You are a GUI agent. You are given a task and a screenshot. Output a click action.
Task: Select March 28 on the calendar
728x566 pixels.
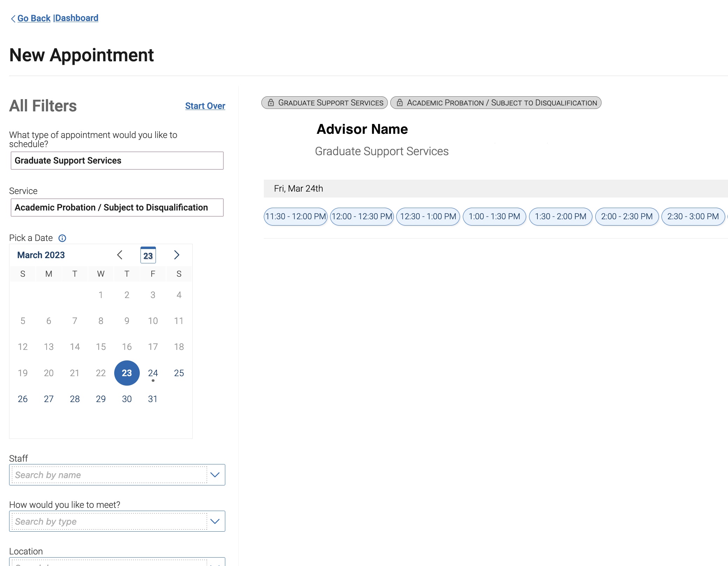(x=75, y=399)
